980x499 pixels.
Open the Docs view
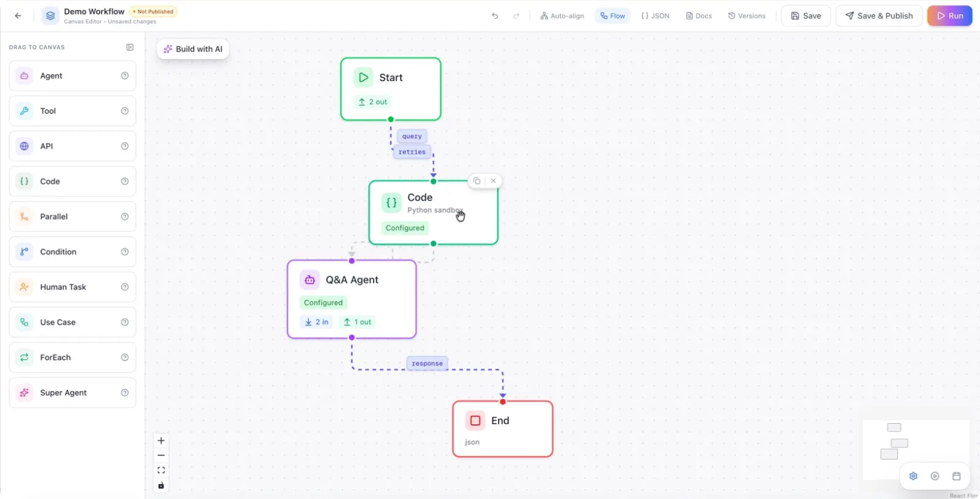point(699,16)
